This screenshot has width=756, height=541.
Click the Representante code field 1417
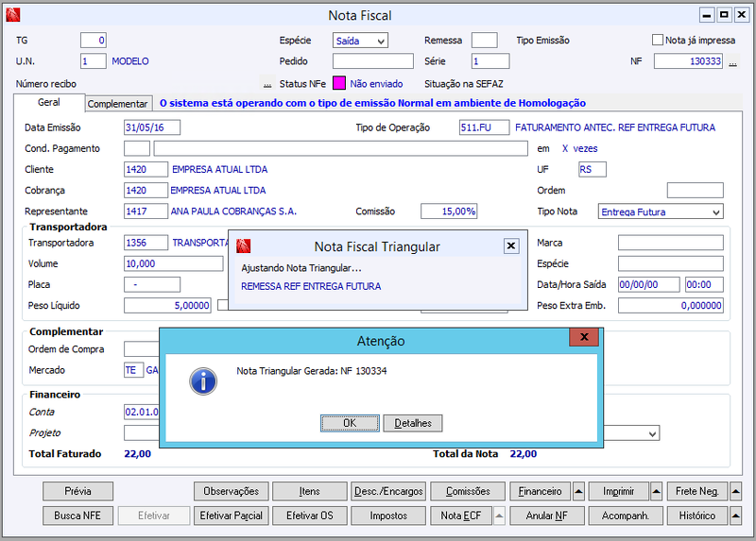[146, 211]
